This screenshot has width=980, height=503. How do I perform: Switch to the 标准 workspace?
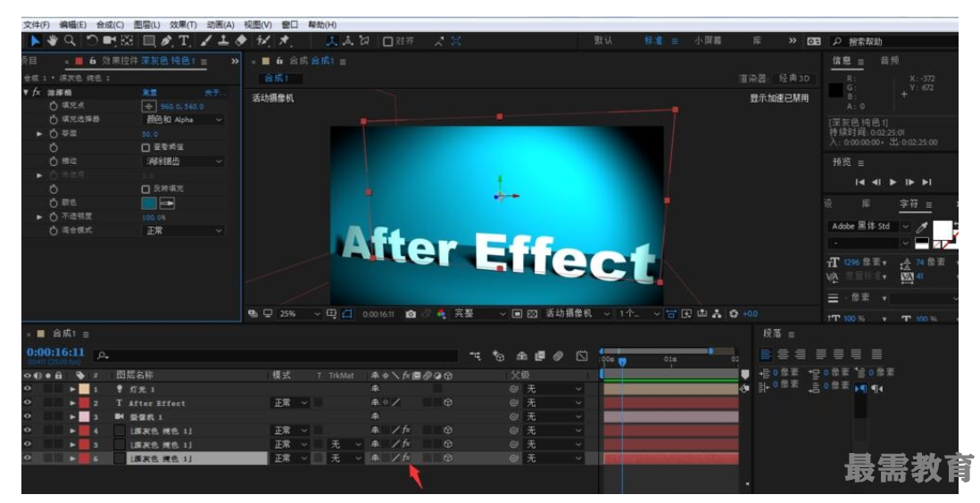[653, 41]
